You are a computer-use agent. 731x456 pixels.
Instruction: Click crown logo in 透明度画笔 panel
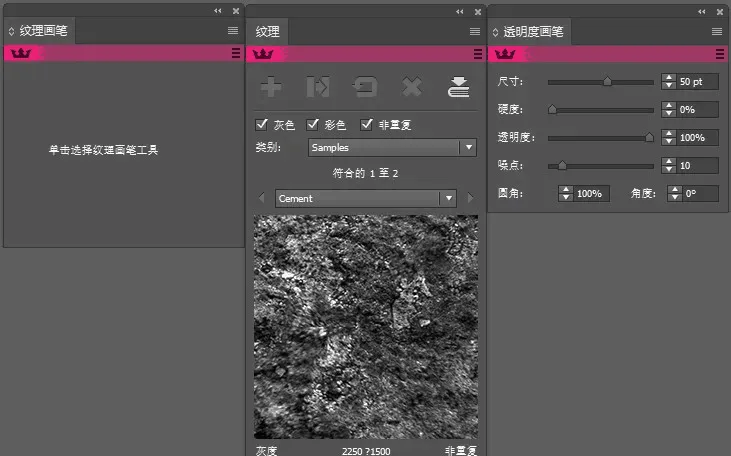pos(505,54)
